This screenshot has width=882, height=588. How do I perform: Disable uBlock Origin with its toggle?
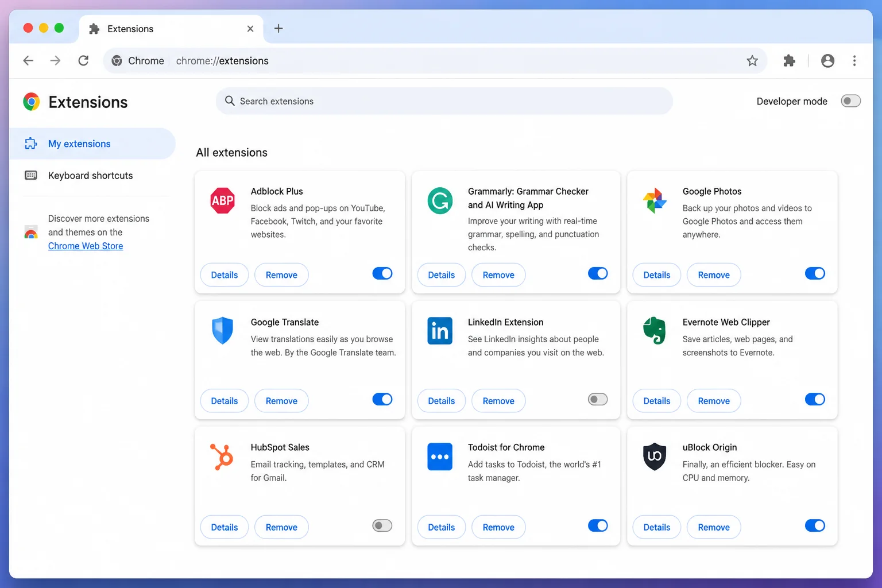click(x=815, y=525)
